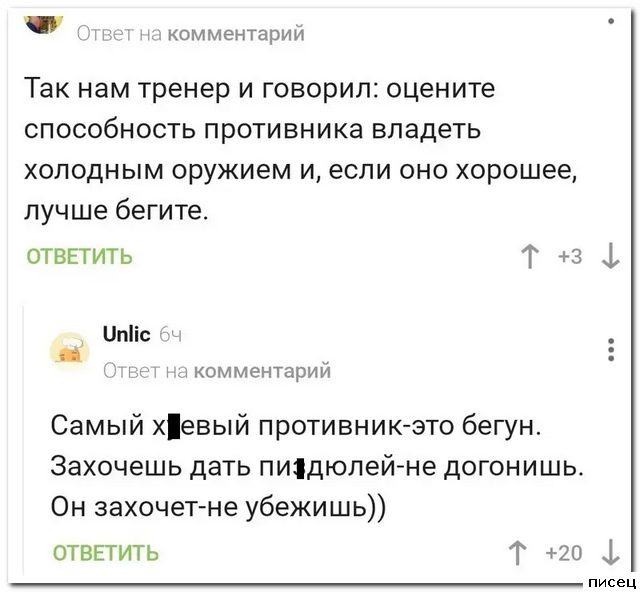Click the +3 rating count

coord(570,257)
